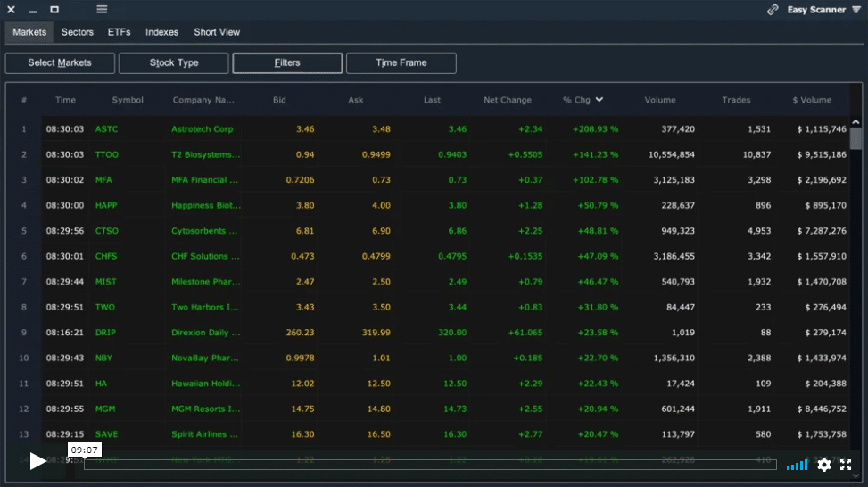Select the DRIP symbol
The width and height of the screenshot is (868, 487).
[105, 333]
